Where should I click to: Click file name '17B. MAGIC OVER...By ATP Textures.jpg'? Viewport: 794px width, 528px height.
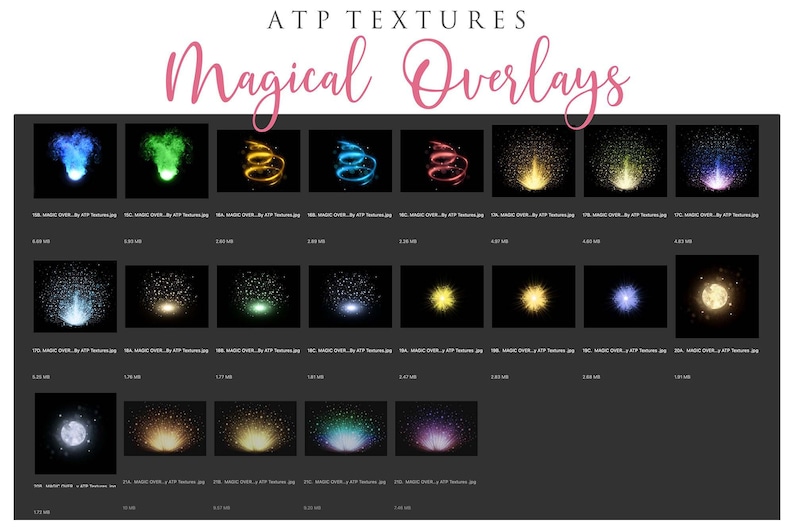624,215
